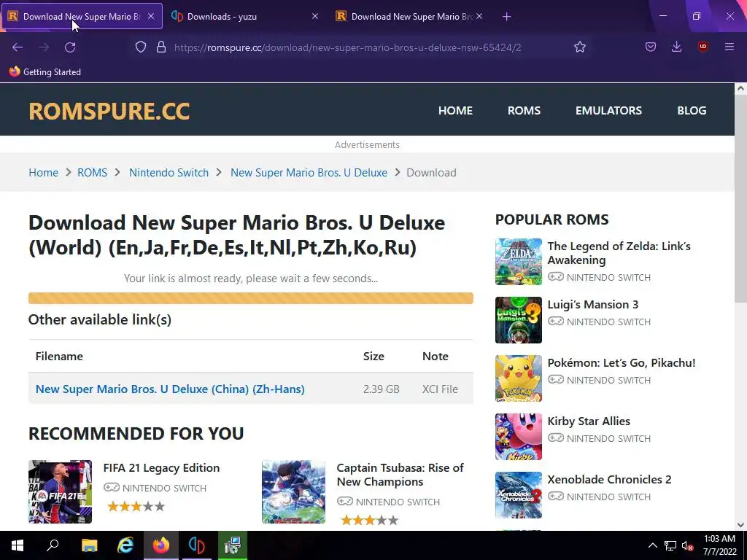Go to Home in the breadcrumb
The height and width of the screenshot is (560, 747).
[43, 172]
